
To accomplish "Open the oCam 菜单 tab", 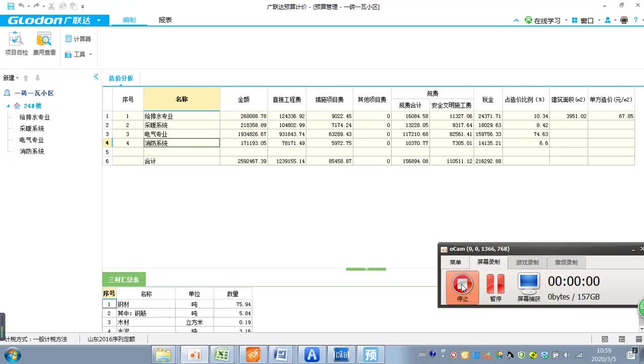I will (455, 262).
